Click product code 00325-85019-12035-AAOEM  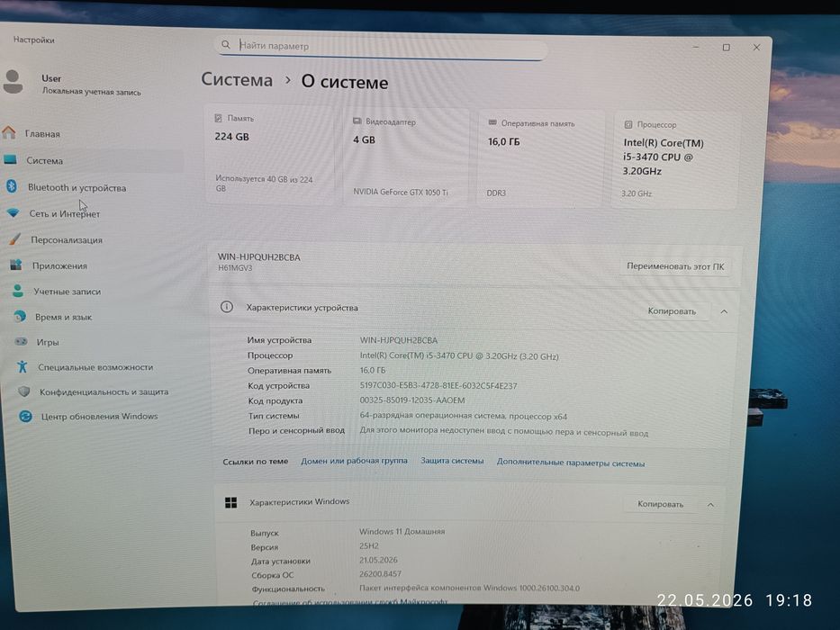[x=412, y=400]
